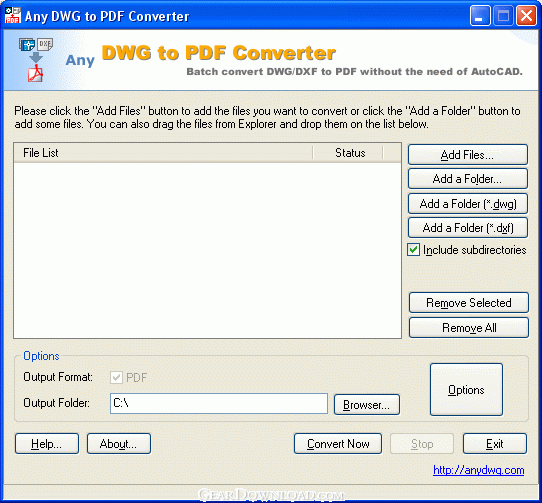Minimize the converter window
Viewport: 542px width, 503px height.
(480, 16)
